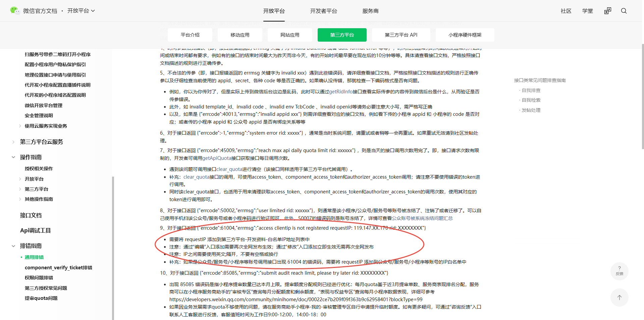Expand 第三方平台 under 操作指南
The image size is (644, 320).
20,189
